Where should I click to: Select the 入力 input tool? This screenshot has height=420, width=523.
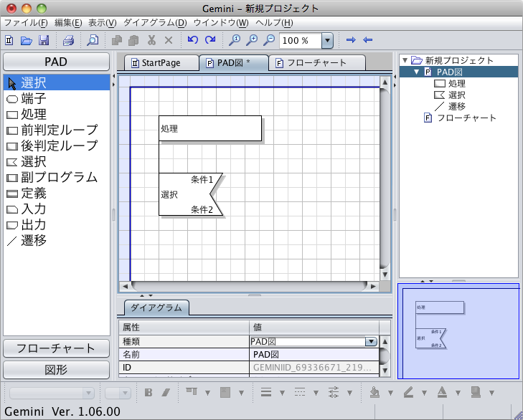pyautogui.click(x=57, y=209)
